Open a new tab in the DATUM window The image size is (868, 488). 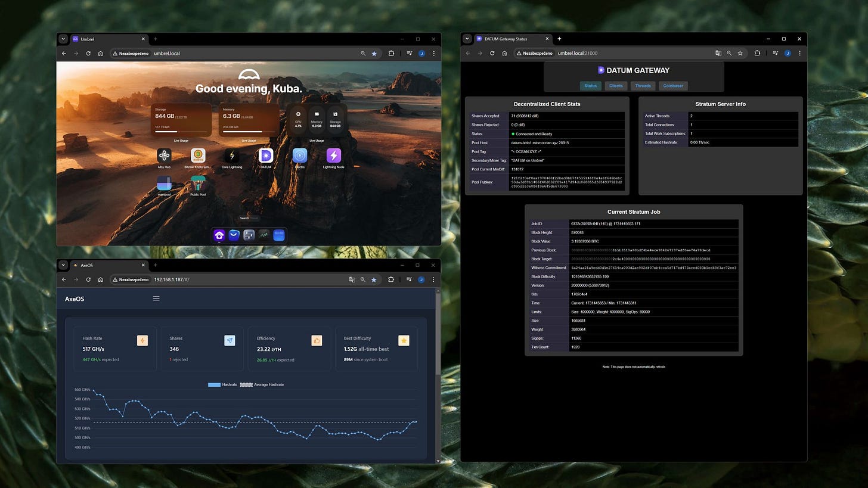[559, 39]
